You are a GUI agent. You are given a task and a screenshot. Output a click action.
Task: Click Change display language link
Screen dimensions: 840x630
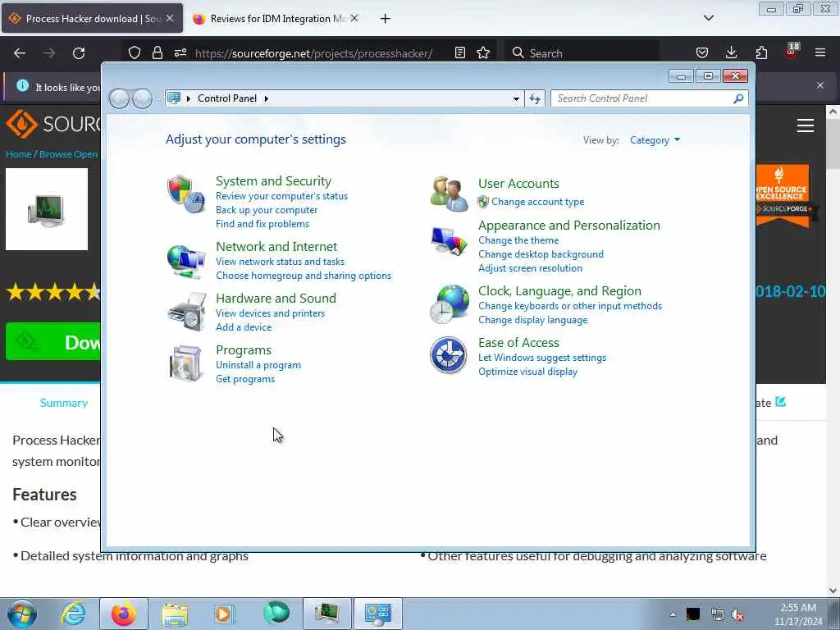point(532,320)
